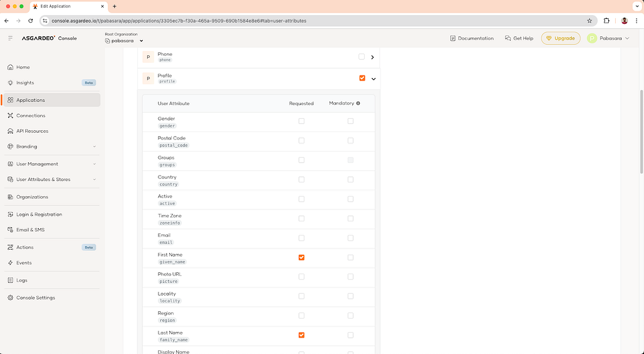This screenshot has height=354, width=644.
Task: Open the Root Organization pabasara dropdown
Action: [x=124, y=41]
